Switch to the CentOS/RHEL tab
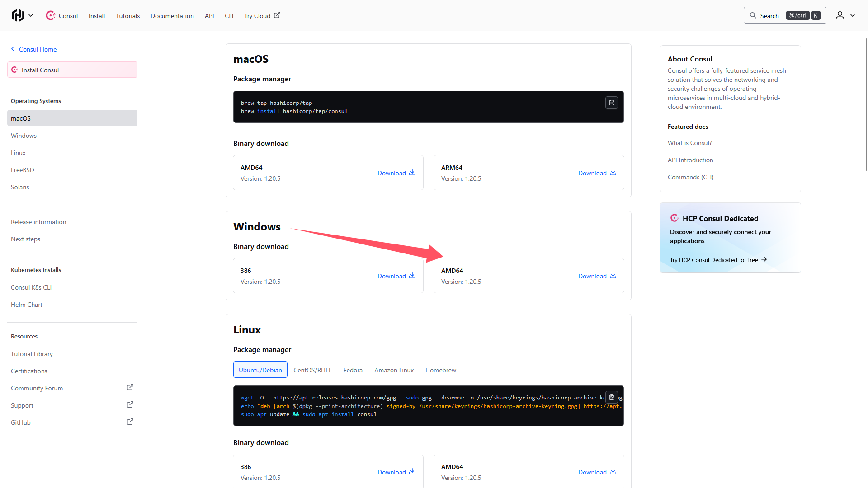868x488 pixels. click(312, 370)
